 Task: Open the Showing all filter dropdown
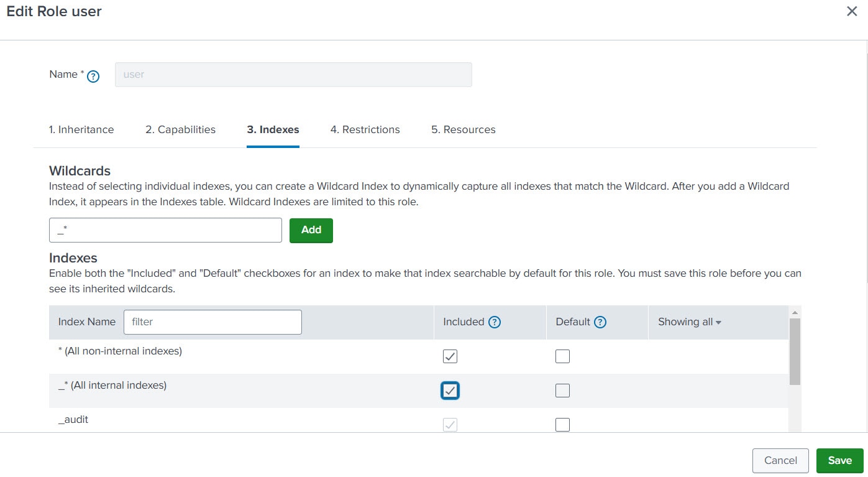(690, 322)
